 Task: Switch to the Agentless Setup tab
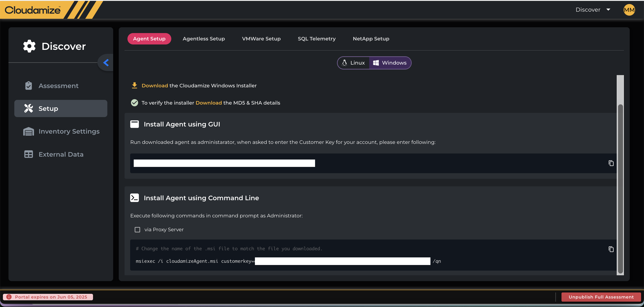click(x=203, y=39)
